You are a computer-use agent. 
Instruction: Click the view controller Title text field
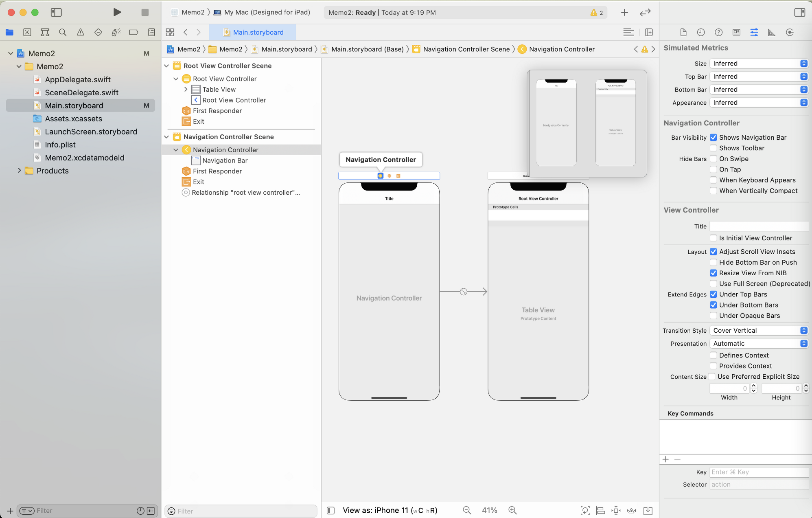click(x=759, y=226)
